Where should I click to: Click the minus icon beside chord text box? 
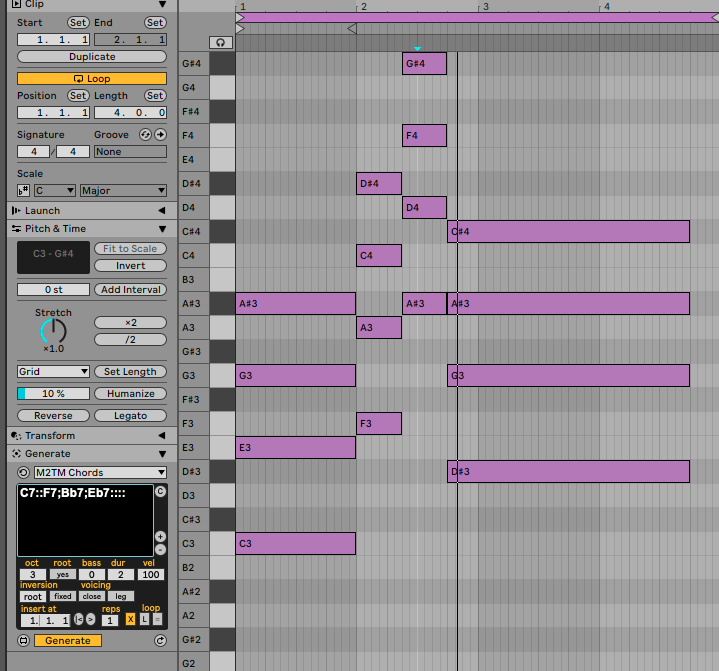coord(160,550)
